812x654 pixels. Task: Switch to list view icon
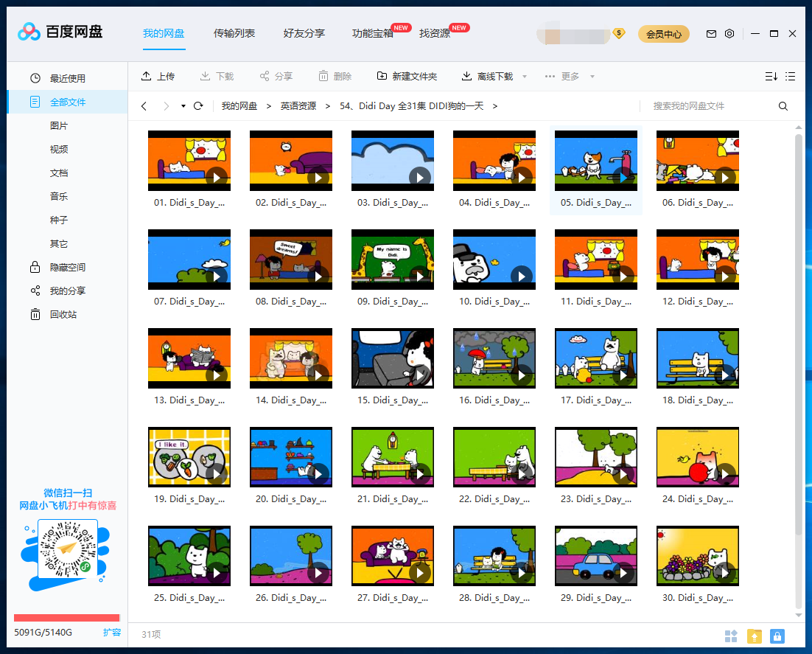pyautogui.click(x=790, y=77)
